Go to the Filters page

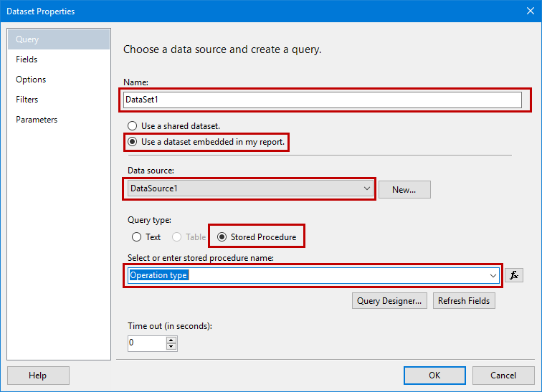coord(27,100)
